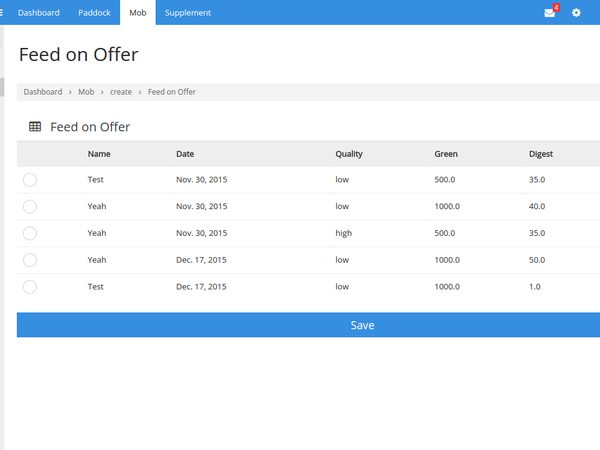Click the quality cell reading high
600x450 pixels.
point(344,233)
